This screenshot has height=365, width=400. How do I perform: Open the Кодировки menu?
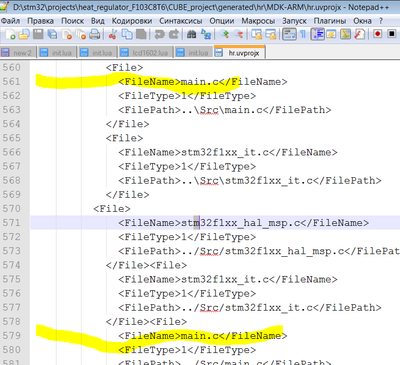click(x=132, y=21)
